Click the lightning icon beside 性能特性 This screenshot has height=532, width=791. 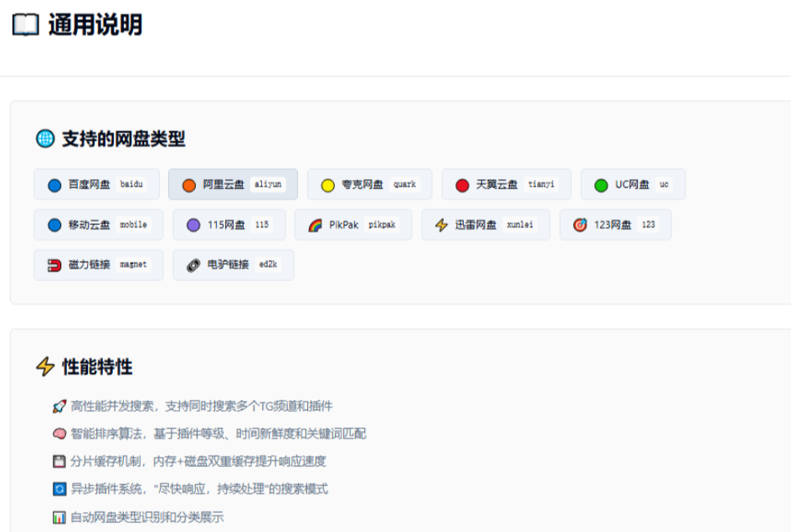45,366
